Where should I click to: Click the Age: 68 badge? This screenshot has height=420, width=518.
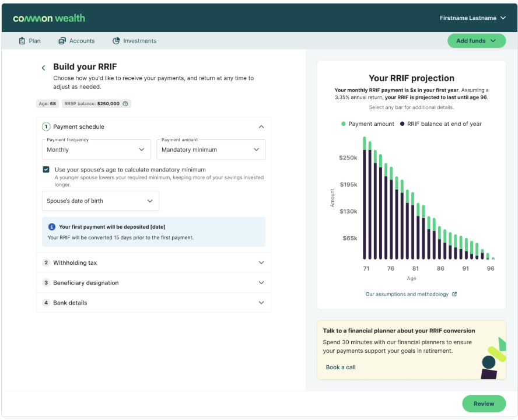[x=48, y=104]
